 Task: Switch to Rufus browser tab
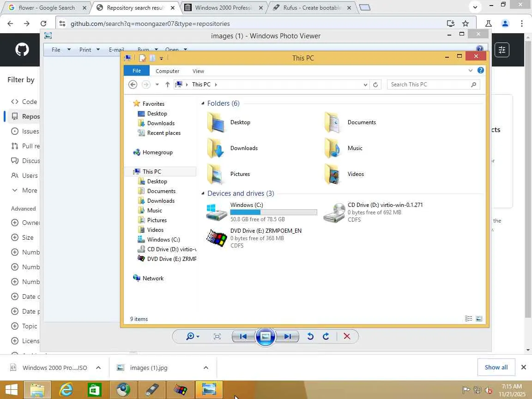coord(312,7)
